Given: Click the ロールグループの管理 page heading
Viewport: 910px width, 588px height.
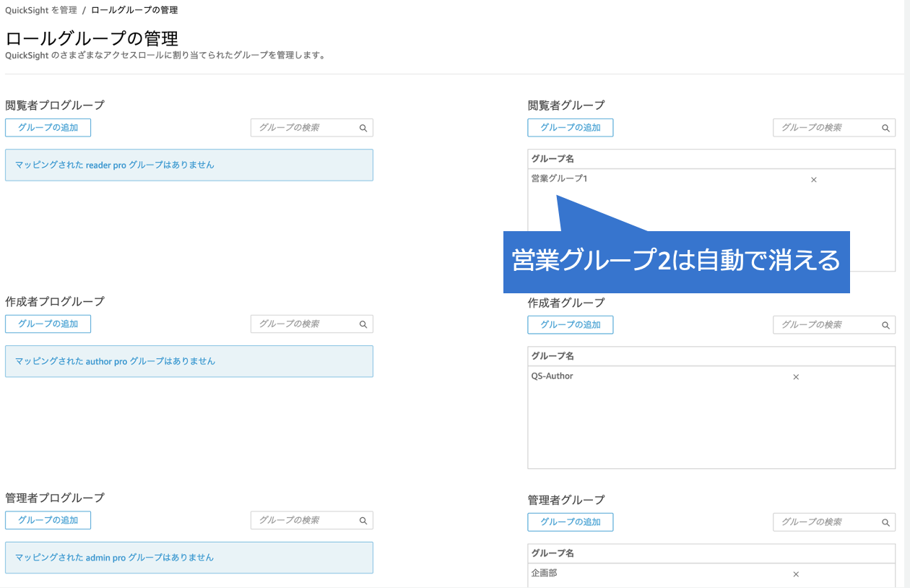Looking at the screenshot, I should coord(92,38).
